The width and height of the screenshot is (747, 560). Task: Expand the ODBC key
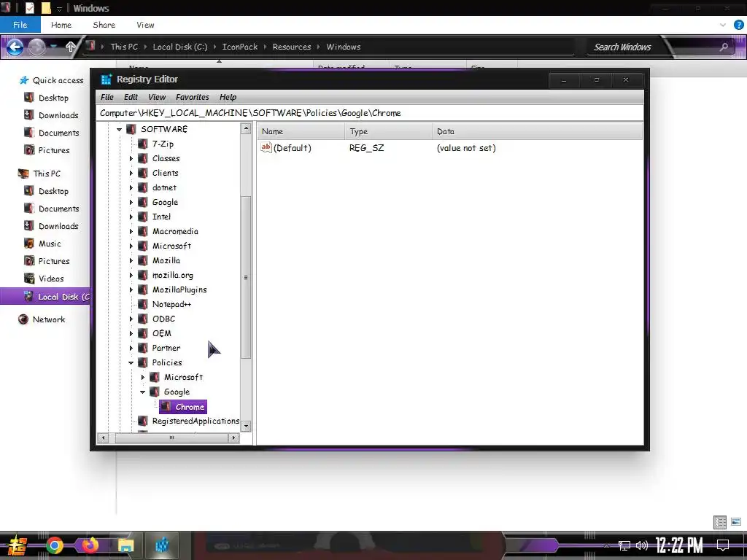[x=131, y=319]
